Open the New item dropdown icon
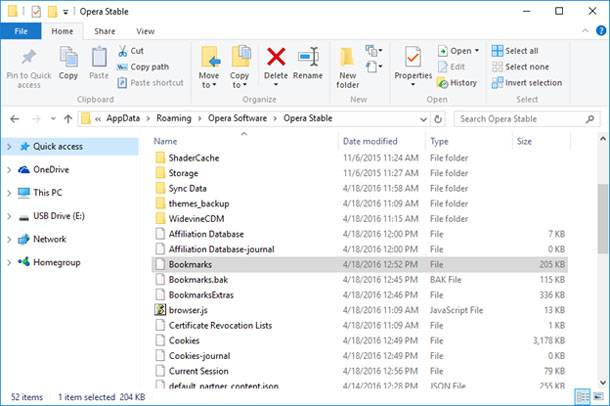Viewport: 610px width, 406px height. (x=373, y=50)
